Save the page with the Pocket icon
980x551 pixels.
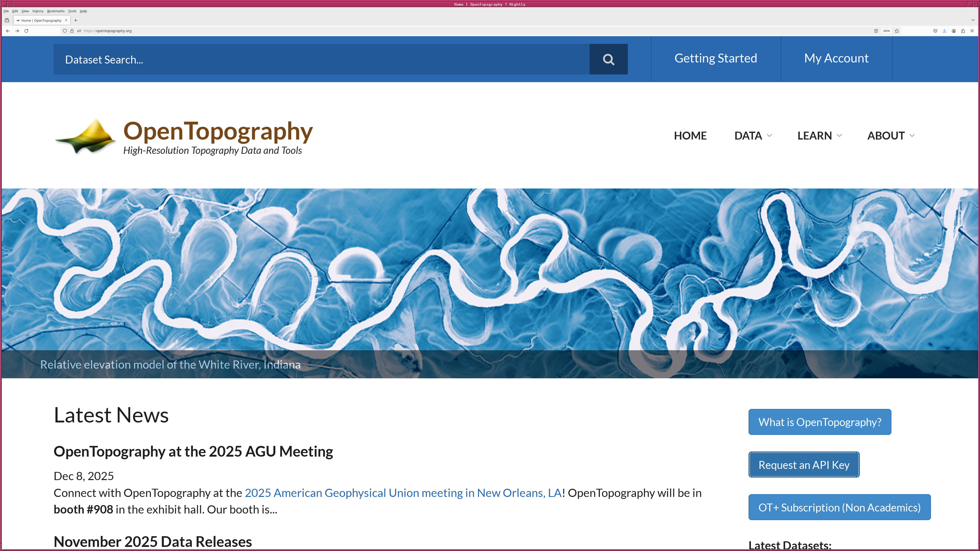coord(935,31)
